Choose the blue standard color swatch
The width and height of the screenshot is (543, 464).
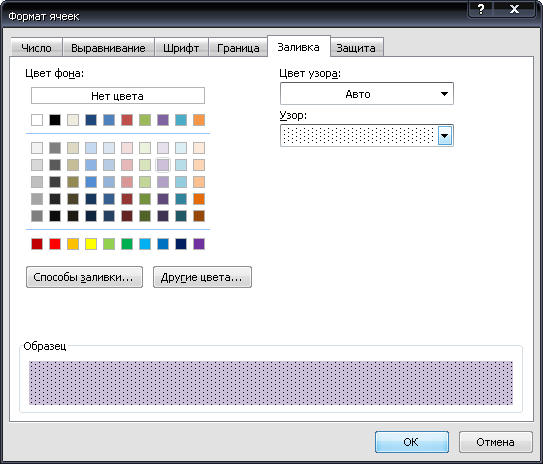tap(163, 244)
